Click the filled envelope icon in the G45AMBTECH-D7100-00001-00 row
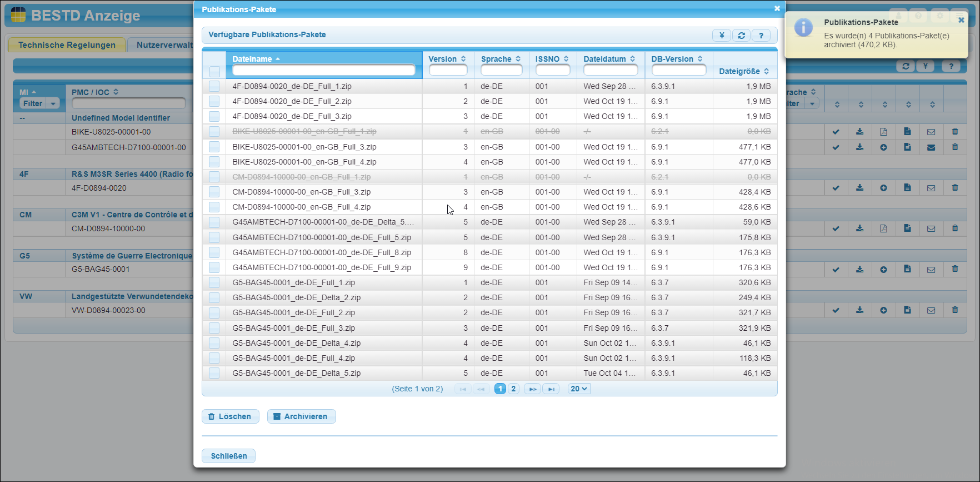980x482 pixels. point(931,147)
